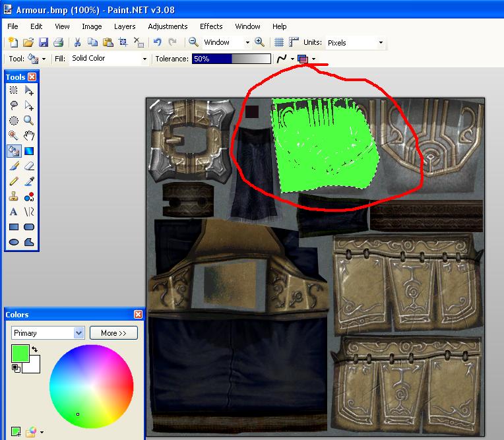Select the Lasso Select tool
The width and height of the screenshot is (504, 440).
(13, 106)
